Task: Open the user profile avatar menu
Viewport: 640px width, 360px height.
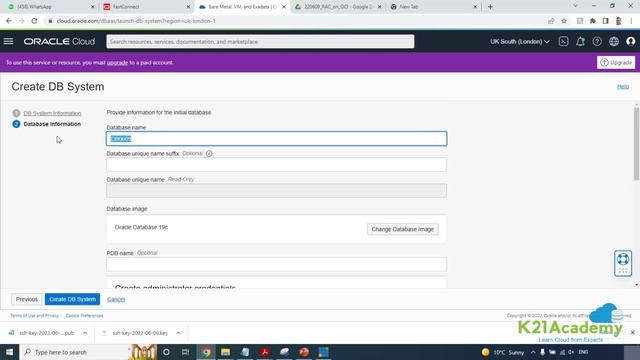Action: pyautogui.click(x=631, y=41)
